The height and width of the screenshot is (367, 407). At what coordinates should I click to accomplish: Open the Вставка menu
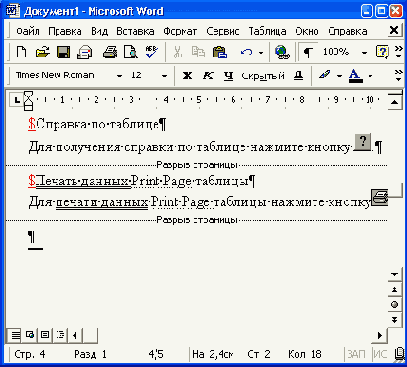point(135,31)
